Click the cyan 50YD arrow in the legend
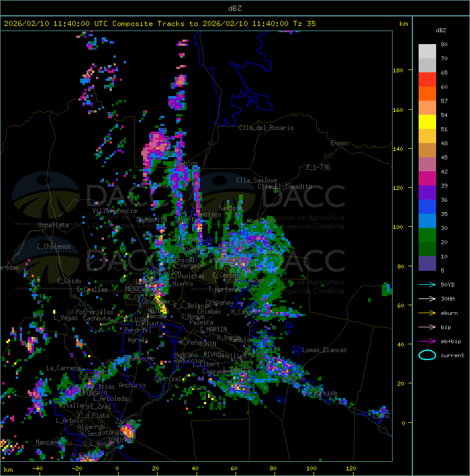 427,284
